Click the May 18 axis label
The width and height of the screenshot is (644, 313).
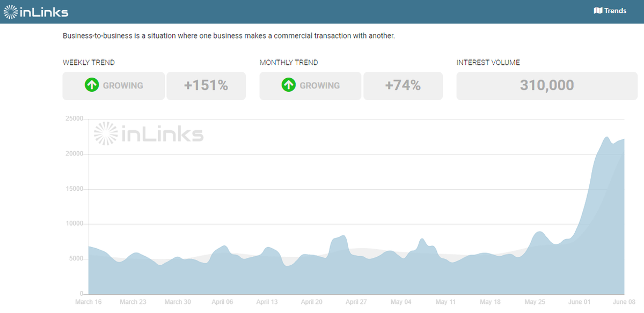pos(490,302)
